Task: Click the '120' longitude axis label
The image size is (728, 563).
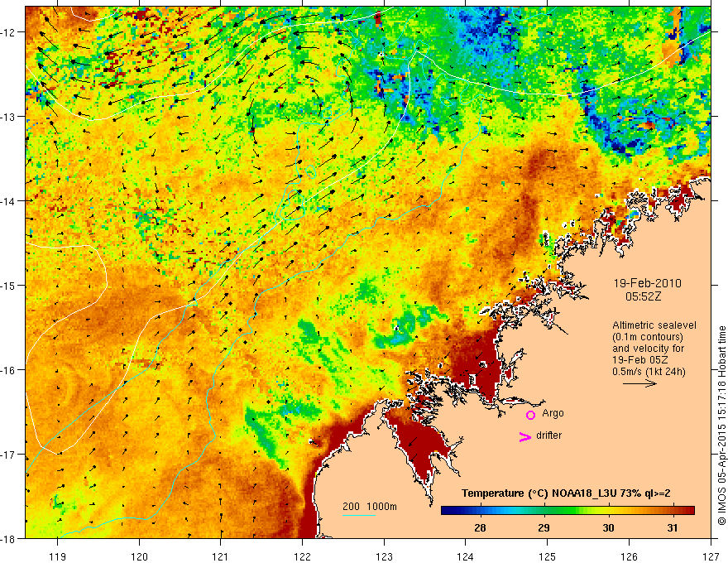Action: tap(139, 556)
